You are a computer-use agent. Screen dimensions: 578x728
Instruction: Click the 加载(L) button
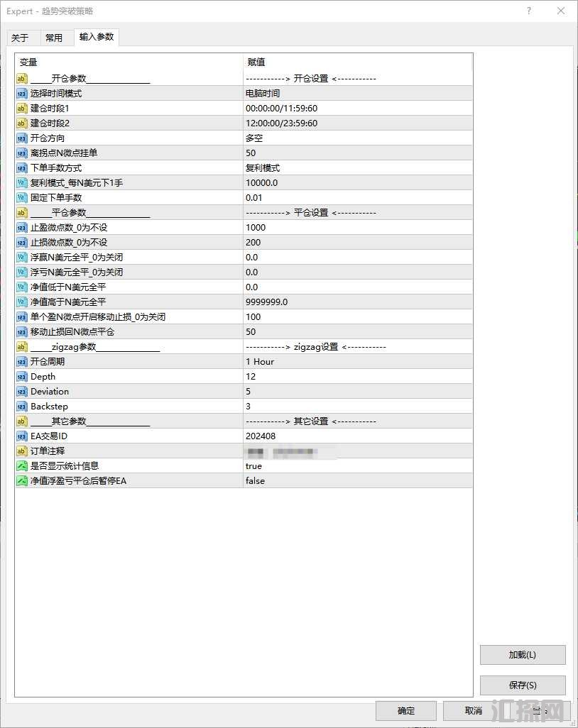[x=523, y=655]
